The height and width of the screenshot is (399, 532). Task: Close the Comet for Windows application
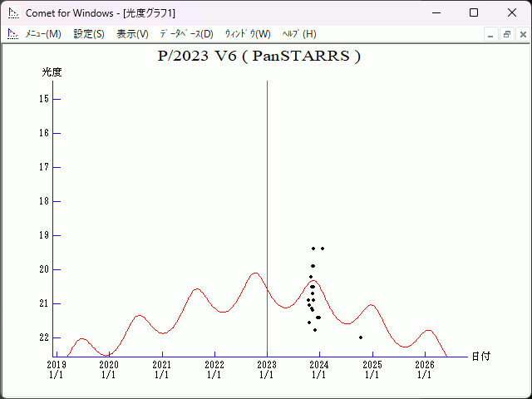[512, 13]
